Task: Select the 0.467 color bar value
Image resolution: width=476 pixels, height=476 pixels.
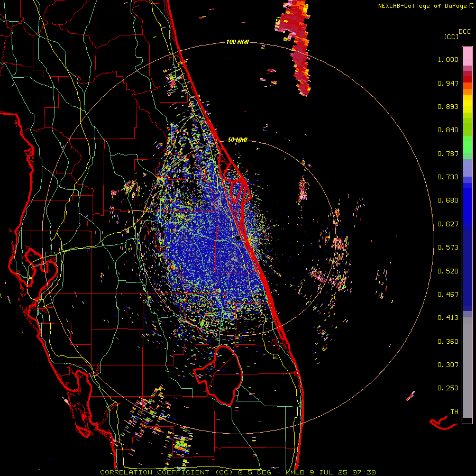Action: pos(448,295)
